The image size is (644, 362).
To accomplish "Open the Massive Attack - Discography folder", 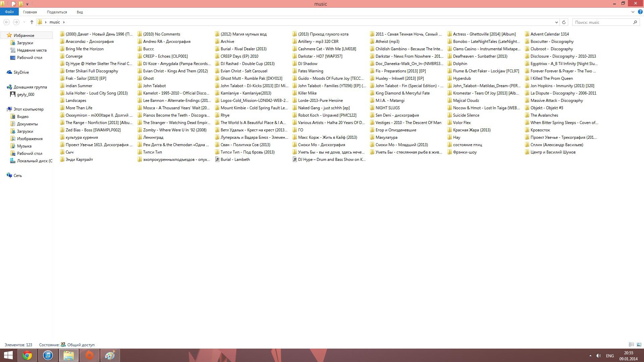I will click(554, 101).
